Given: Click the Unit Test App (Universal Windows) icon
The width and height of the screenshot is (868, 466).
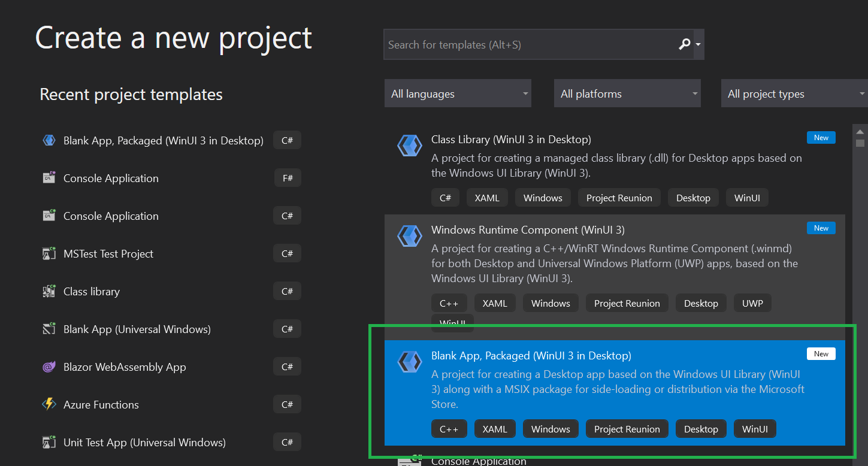Looking at the screenshot, I should point(49,443).
